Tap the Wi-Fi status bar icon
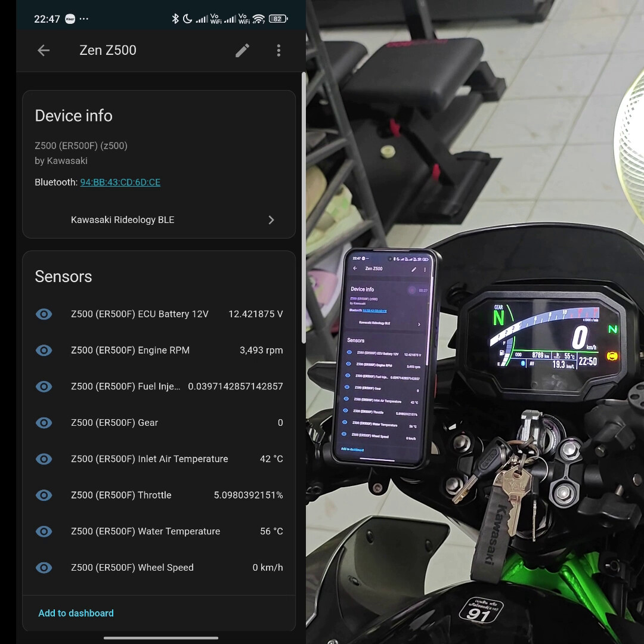Image resolution: width=644 pixels, height=644 pixels. [x=258, y=18]
